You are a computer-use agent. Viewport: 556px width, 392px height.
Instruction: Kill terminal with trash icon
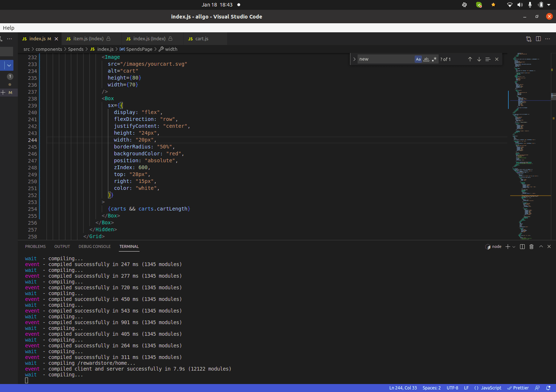531,247
